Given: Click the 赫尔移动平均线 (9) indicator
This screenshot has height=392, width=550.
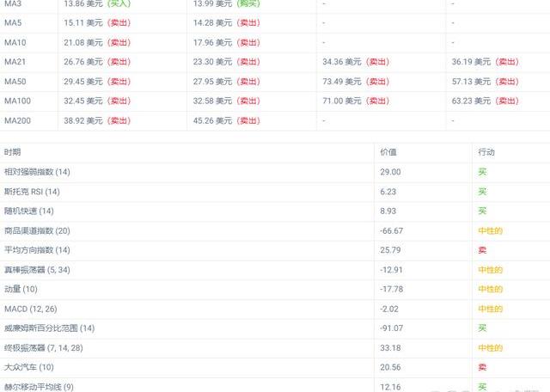Looking at the screenshot, I should pyautogui.click(x=39, y=386).
